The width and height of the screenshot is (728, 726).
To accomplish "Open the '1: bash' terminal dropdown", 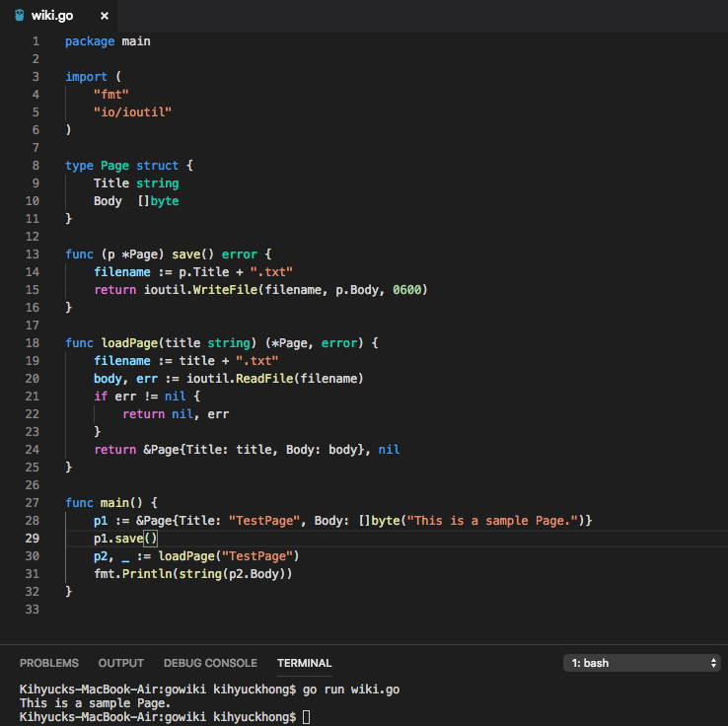I will (641, 663).
